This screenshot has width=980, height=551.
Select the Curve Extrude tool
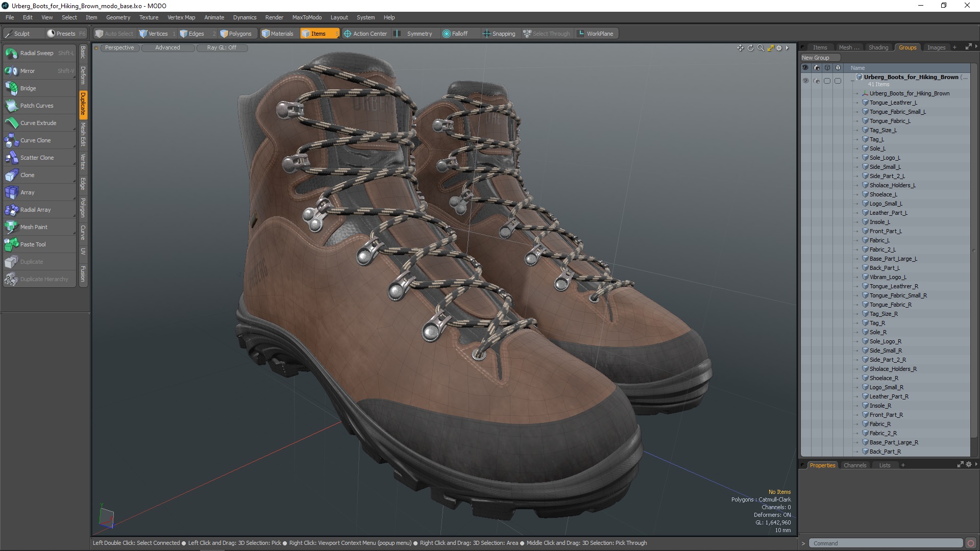(39, 123)
